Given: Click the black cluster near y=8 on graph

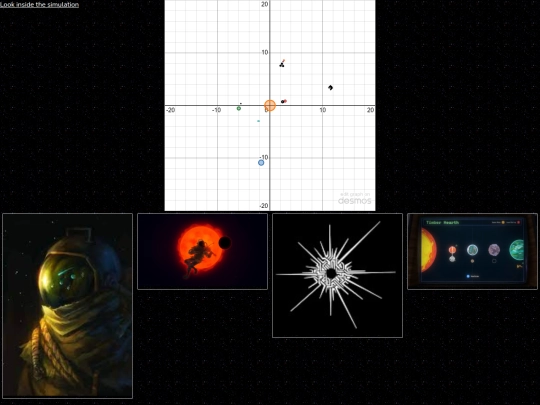Looking at the screenshot, I should 282,64.
